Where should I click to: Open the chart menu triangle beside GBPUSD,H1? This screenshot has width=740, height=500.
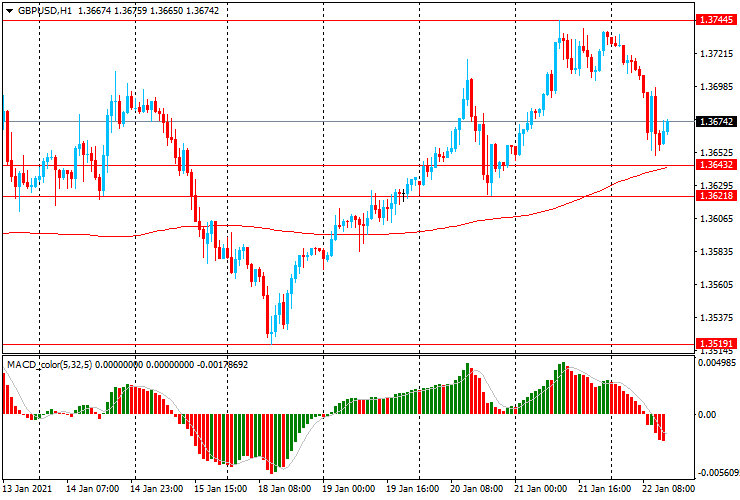(9, 11)
